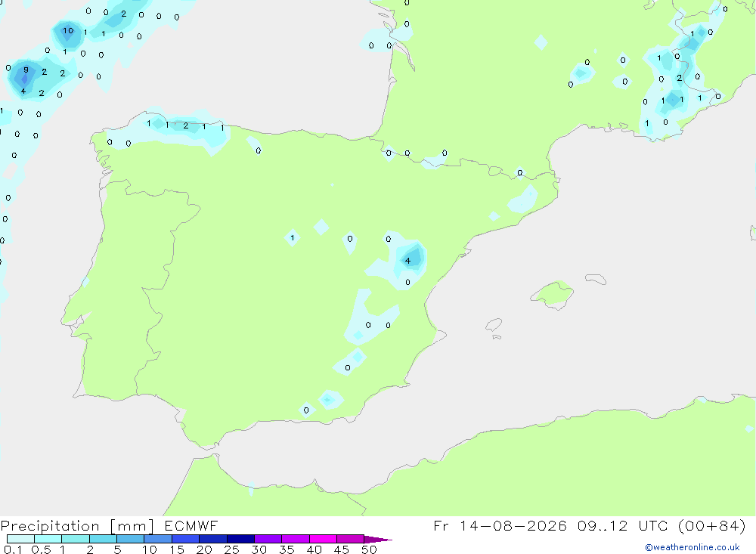
Task: Click the over-50 mm arrow tip in legend
Action: click(x=377, y=540)
